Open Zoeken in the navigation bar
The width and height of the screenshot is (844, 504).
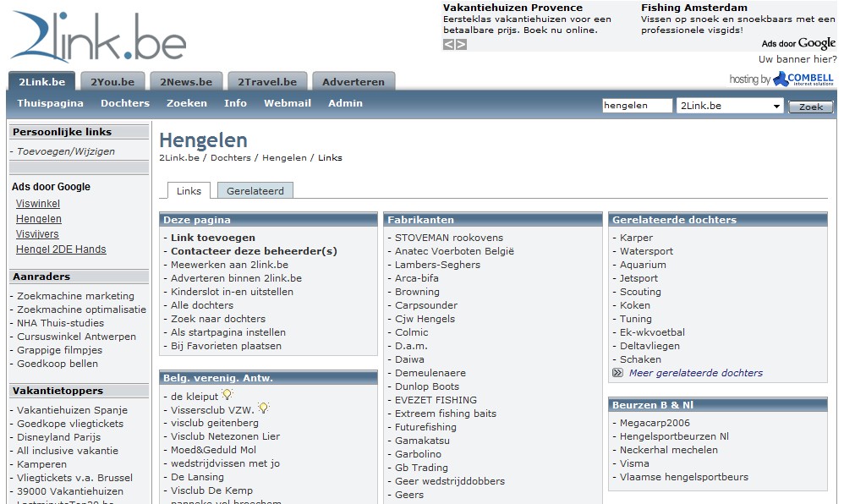point(187,103)
